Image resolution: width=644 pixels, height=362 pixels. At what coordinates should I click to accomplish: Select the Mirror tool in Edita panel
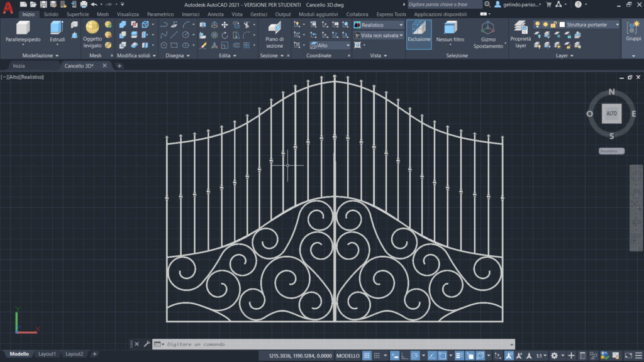point(203,25)
